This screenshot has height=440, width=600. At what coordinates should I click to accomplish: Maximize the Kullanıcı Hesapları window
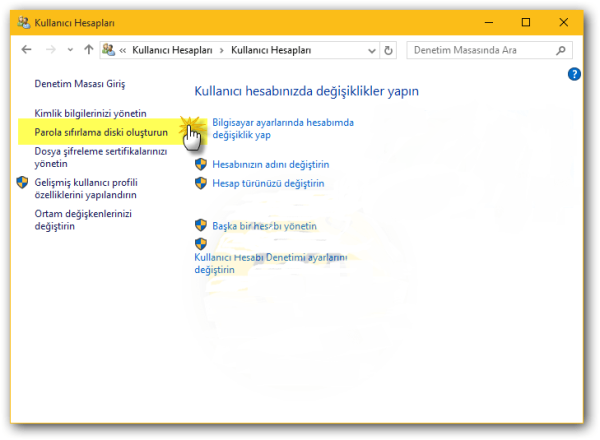[526, 22]
